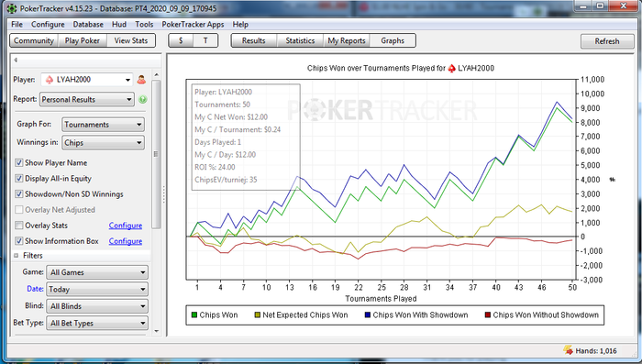This screenshot has width=642, height=364.
Task: Click the lightning hands icon in status bar
Action: (x=568, y=350)
